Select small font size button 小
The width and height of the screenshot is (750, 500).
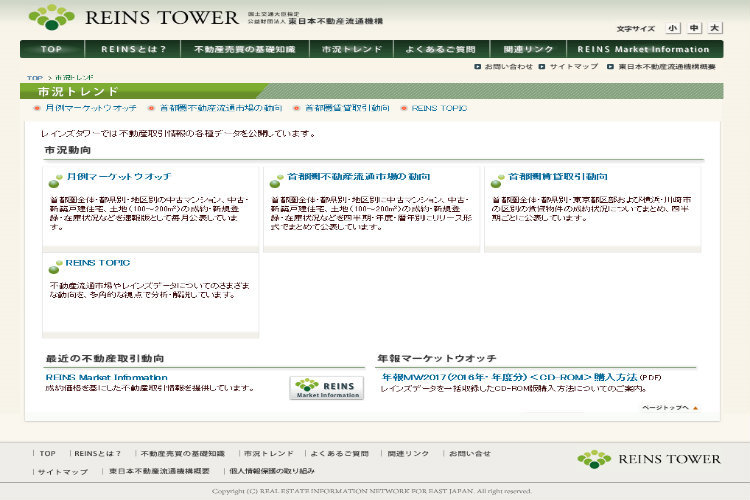(x=673, y=28)
